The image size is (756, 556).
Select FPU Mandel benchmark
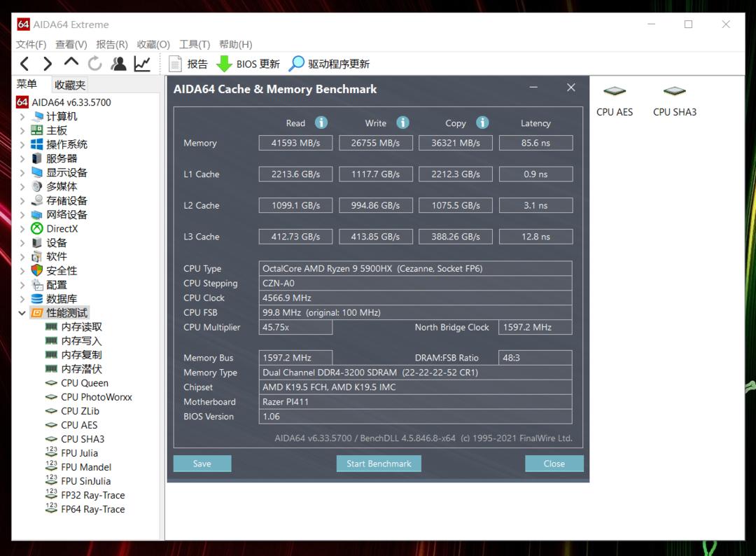point(86,467)
